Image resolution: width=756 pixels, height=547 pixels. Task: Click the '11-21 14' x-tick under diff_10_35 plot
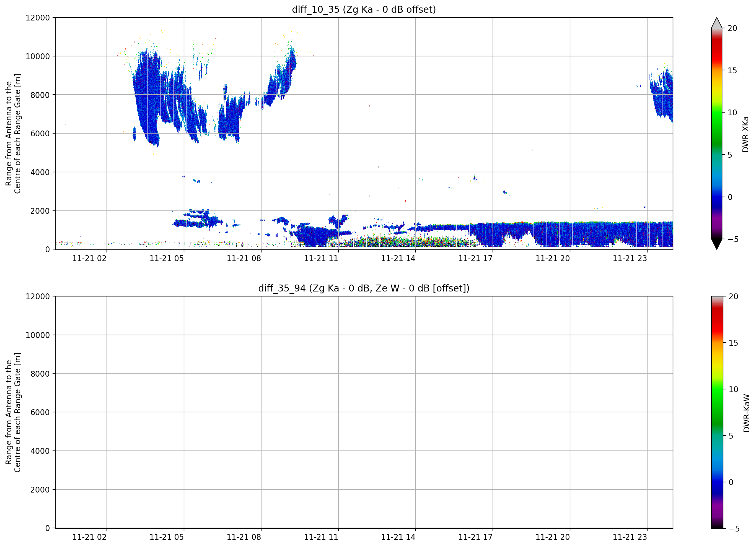398,259
